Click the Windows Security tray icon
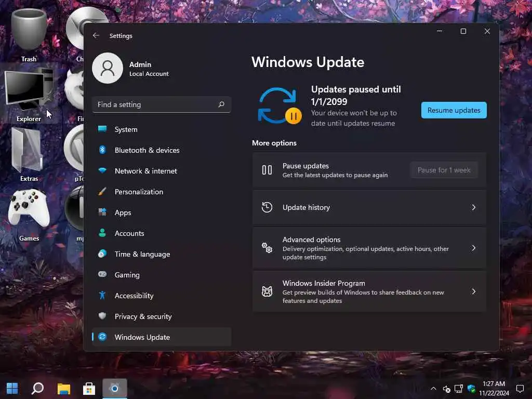Viewport: 532px width, 399px height. [471, 389]
